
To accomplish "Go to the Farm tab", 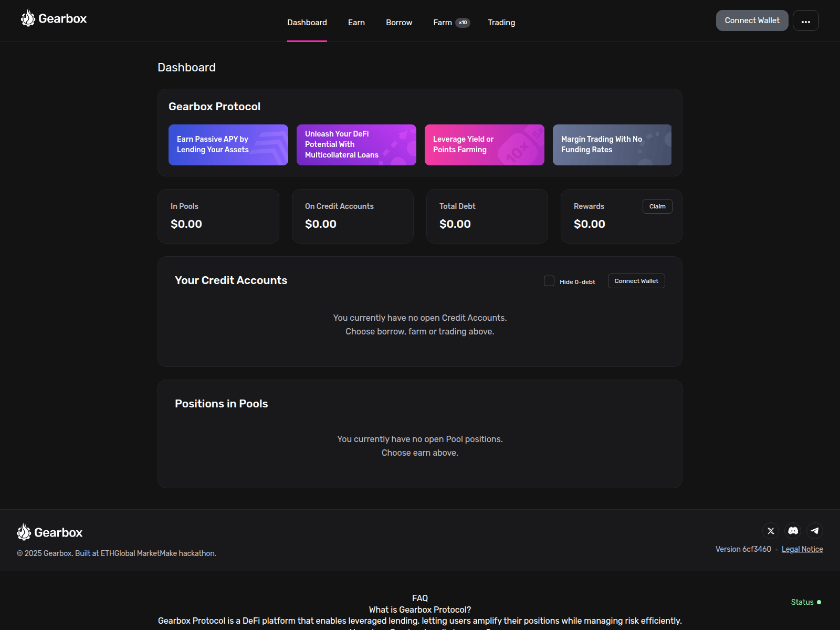I will [443, 23].
